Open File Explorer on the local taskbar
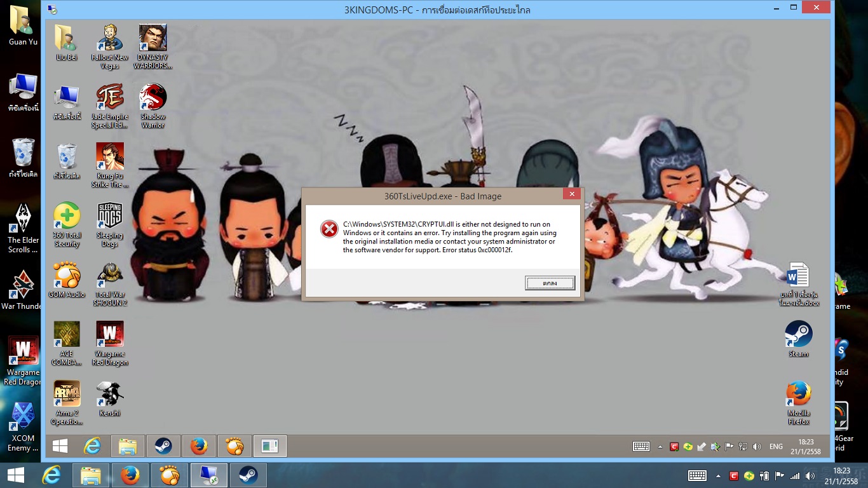This screenshot has width=868, height=488. 91,475
